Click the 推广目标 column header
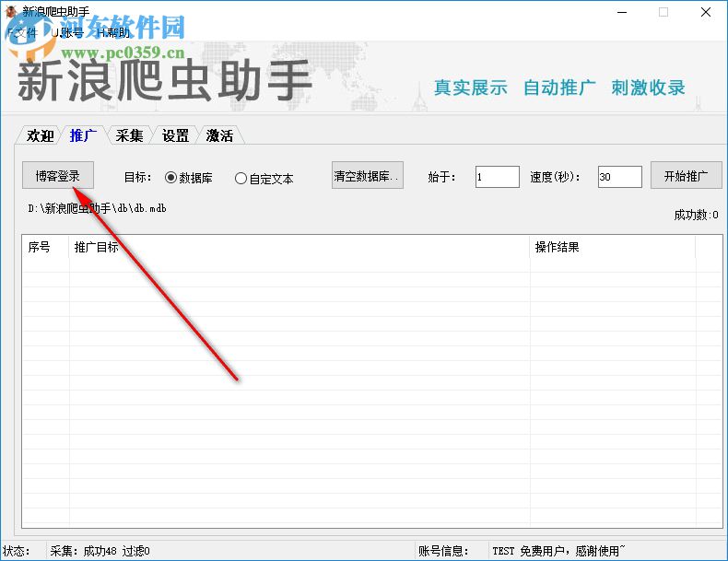The width and height of the screenshot is (728, 561). (299, 247)
